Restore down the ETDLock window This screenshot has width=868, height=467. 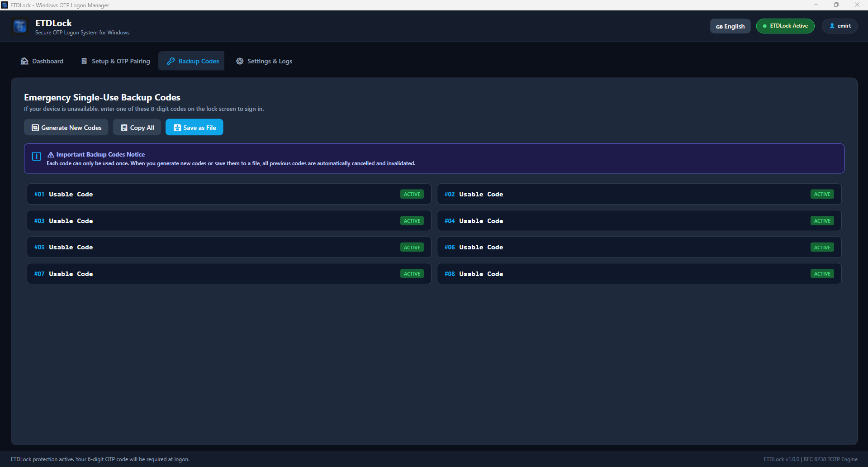pos(836,5)
